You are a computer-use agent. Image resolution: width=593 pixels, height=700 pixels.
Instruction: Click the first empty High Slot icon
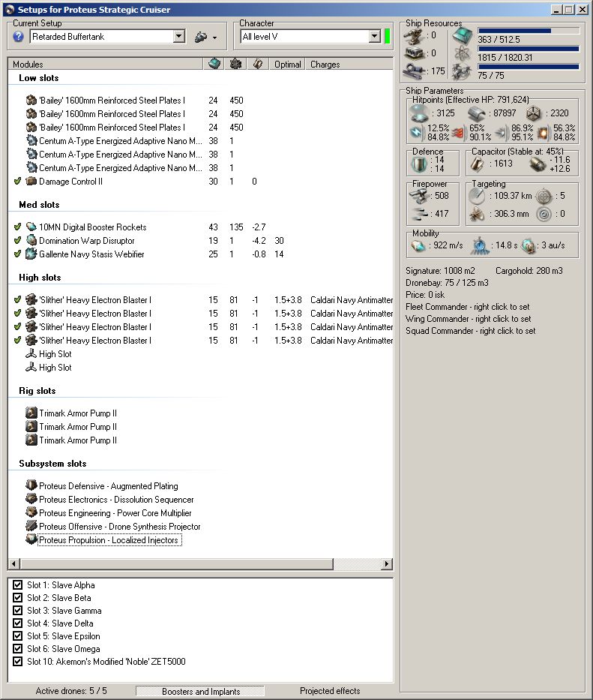click(x=31, y=353)
